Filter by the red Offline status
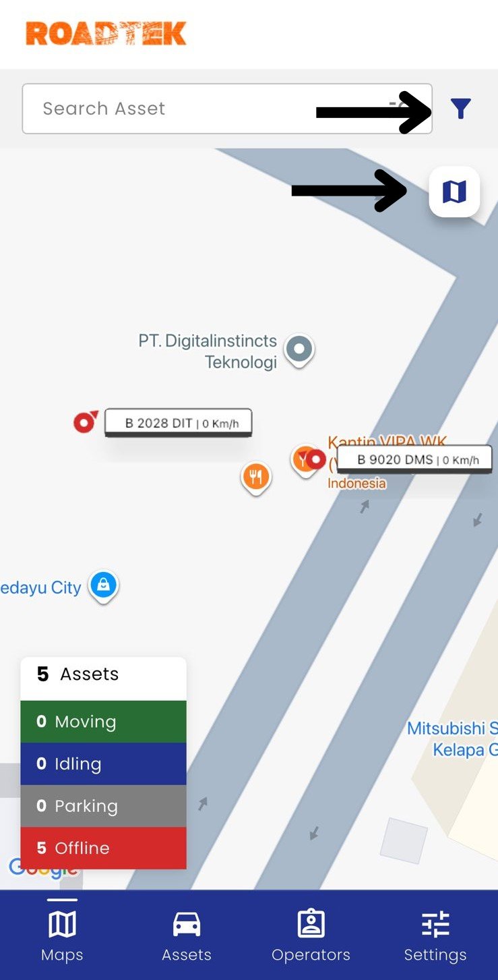Viewport: 498px width, 980px height. 103,848
